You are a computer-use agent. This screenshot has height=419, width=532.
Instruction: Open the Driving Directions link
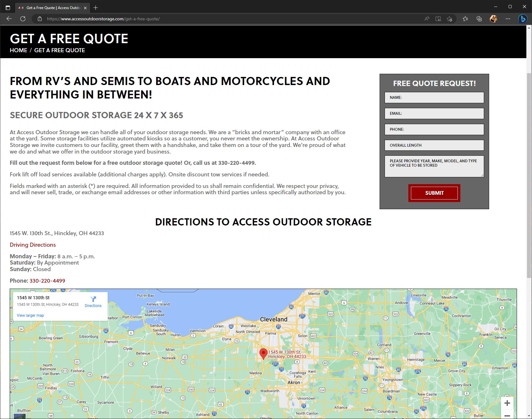pyautogui.click(x=33, y=245)
